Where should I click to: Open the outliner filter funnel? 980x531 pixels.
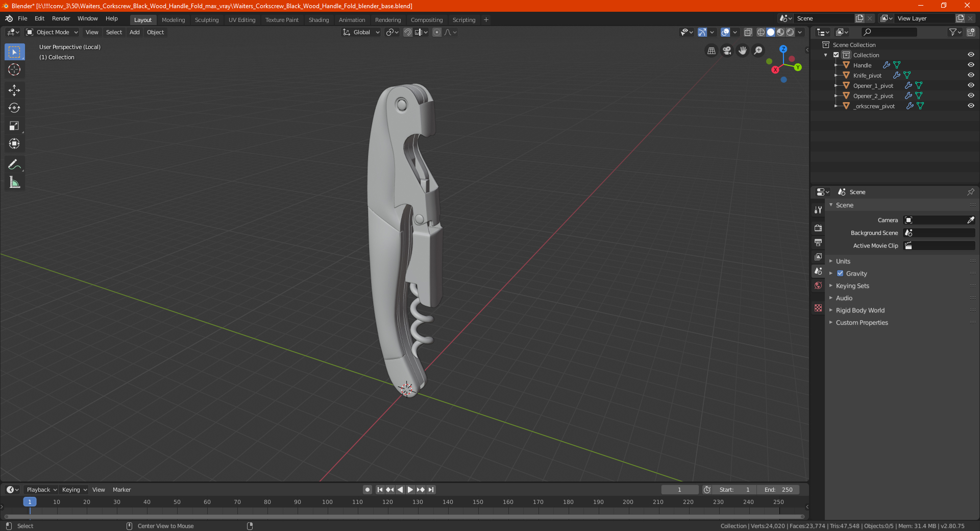pos(954,32)
